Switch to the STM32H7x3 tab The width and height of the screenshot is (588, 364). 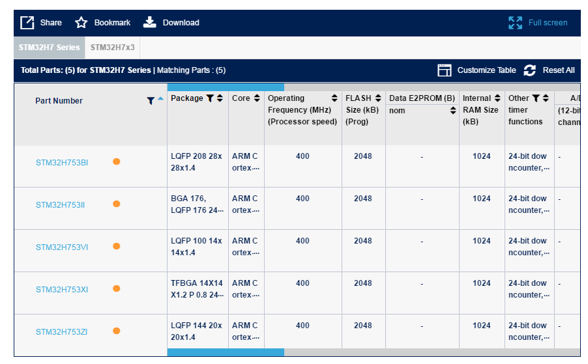click(113, 47)
